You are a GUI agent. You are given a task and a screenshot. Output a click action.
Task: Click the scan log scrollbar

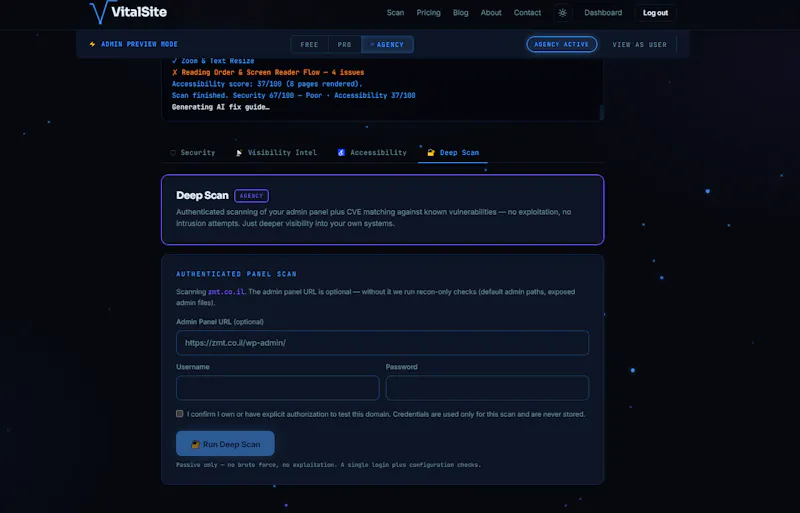point(602,112)
